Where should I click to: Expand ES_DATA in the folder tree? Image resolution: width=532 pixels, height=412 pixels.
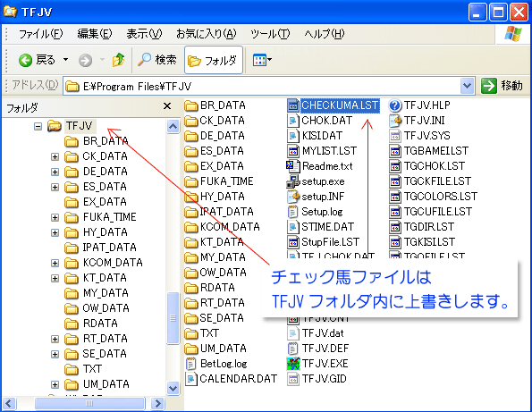55,187
